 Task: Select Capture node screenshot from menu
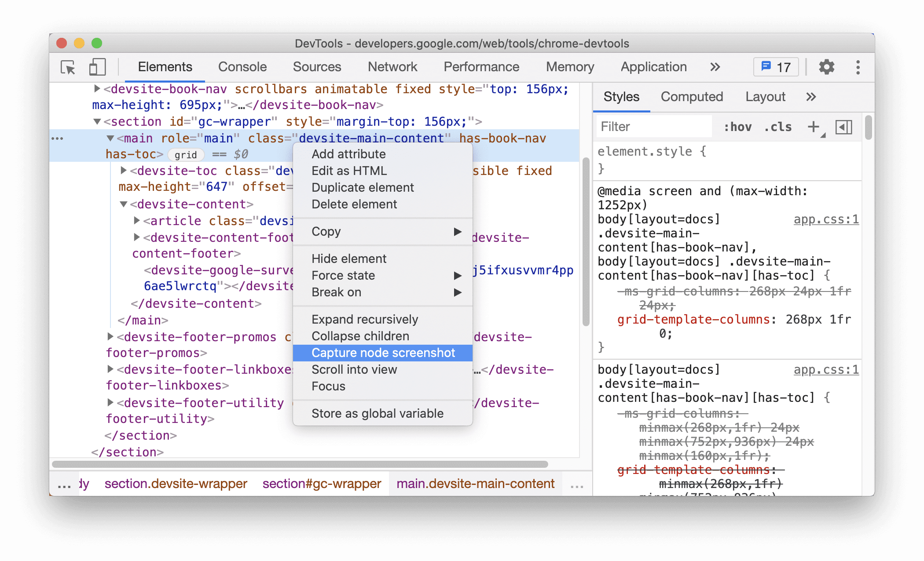tap(383, 353)
